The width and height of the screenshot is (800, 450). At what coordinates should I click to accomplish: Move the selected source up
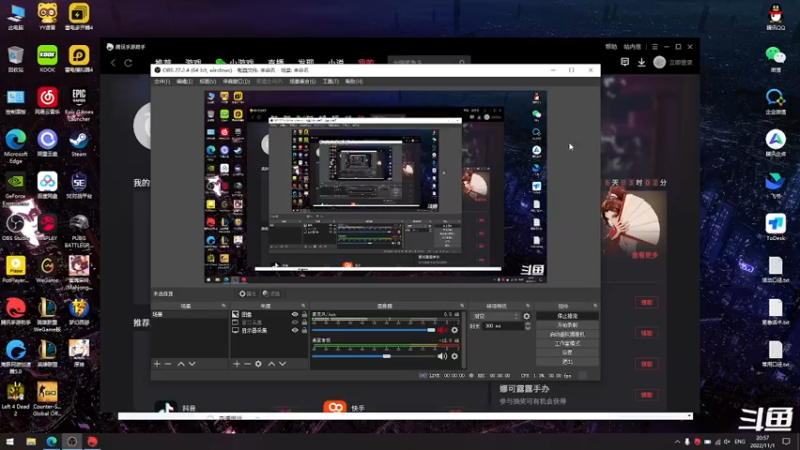271,364
